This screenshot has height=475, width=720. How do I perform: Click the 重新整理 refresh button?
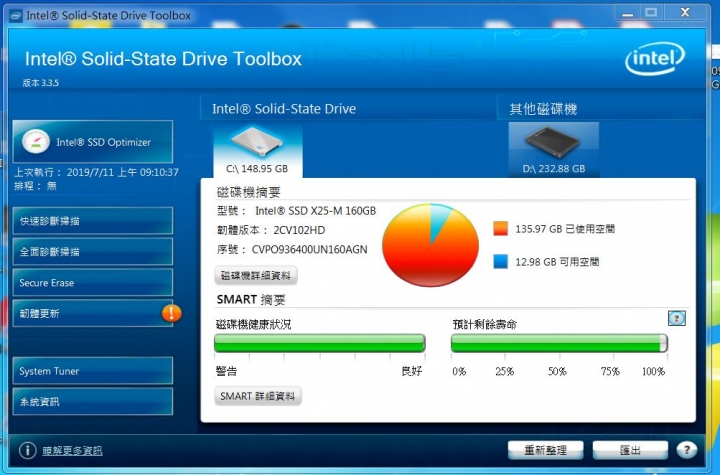(x=546, y=450)
